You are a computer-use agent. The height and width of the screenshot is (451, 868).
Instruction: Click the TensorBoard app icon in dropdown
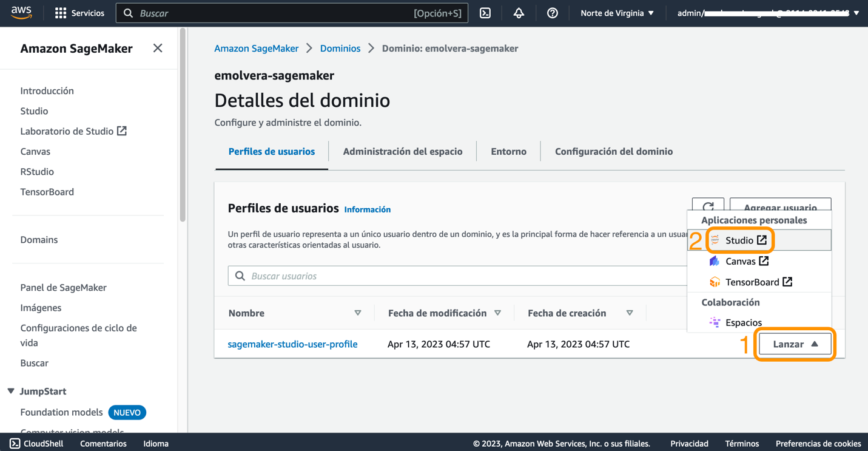[x=715, y=282]
